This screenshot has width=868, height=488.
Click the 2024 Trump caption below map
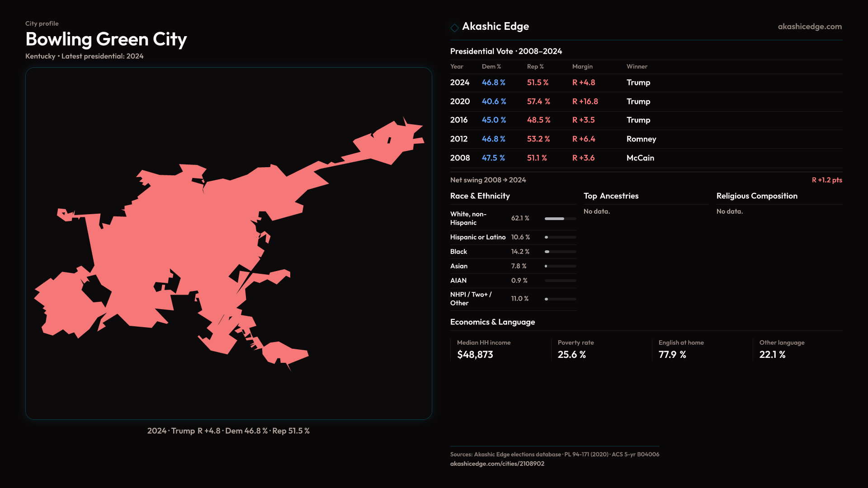point(228,431)
